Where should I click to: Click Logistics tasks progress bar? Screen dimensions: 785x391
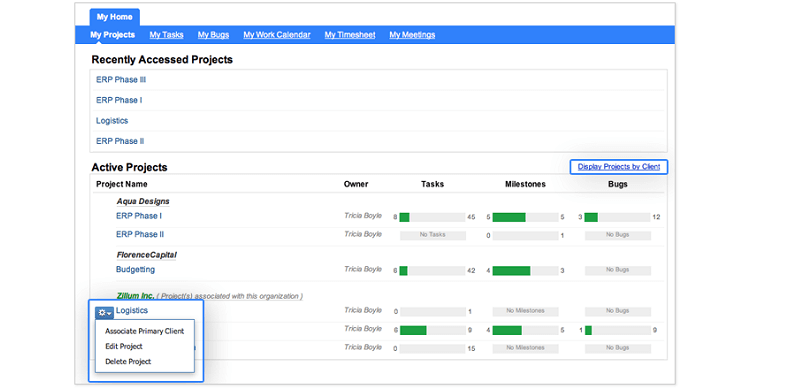pos(433,311)
